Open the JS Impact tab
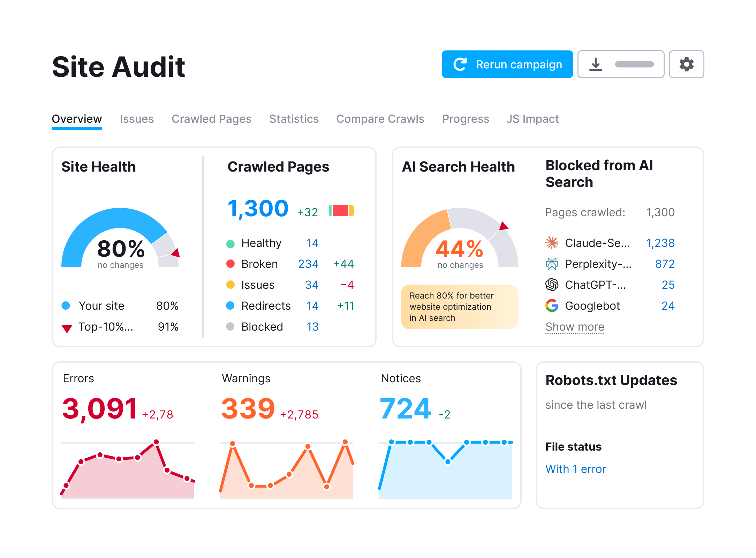 (532, 119)
